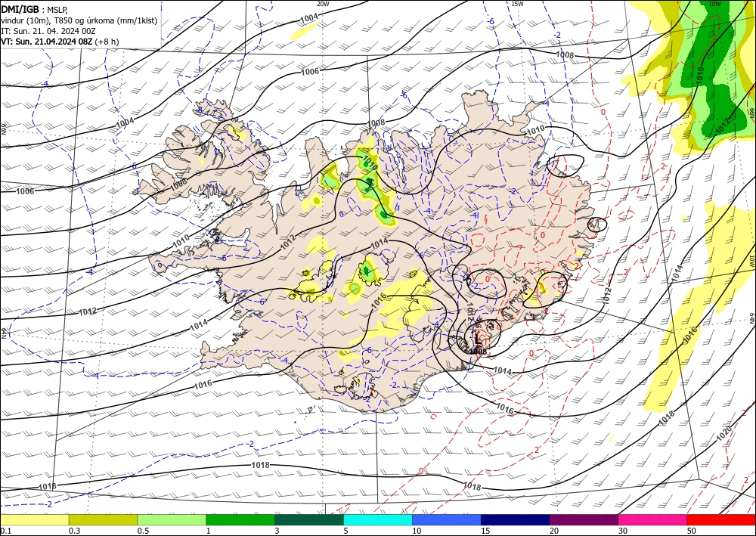
Task: Click the '20W' longitude label
Action: click(323, 4)
